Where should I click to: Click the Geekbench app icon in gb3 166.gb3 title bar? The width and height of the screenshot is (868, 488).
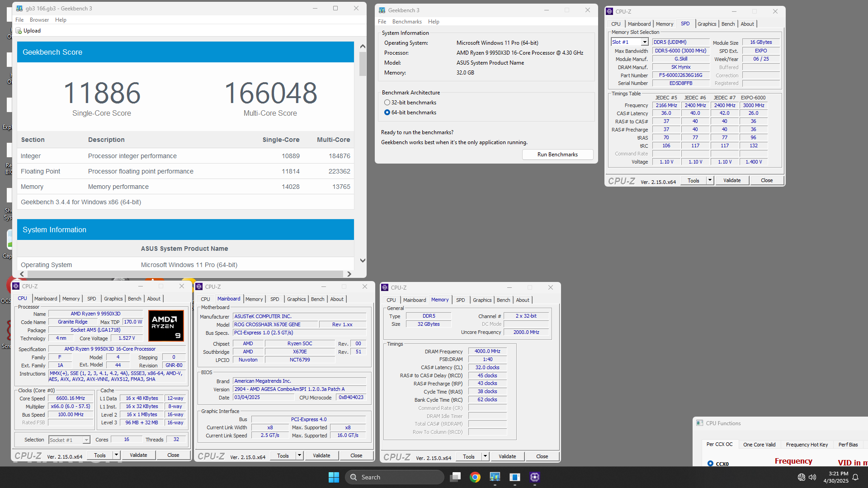19,8
